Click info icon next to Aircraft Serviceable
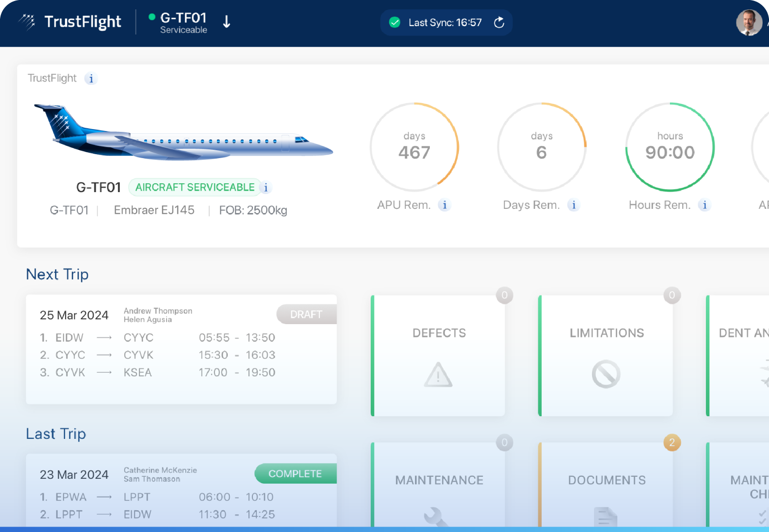769x532 pixels. click(x=266, y=188)
